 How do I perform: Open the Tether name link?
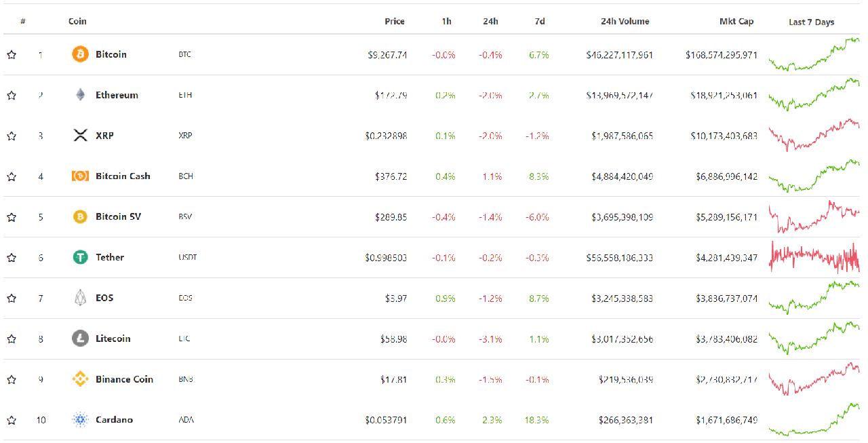tap(110, 258)
